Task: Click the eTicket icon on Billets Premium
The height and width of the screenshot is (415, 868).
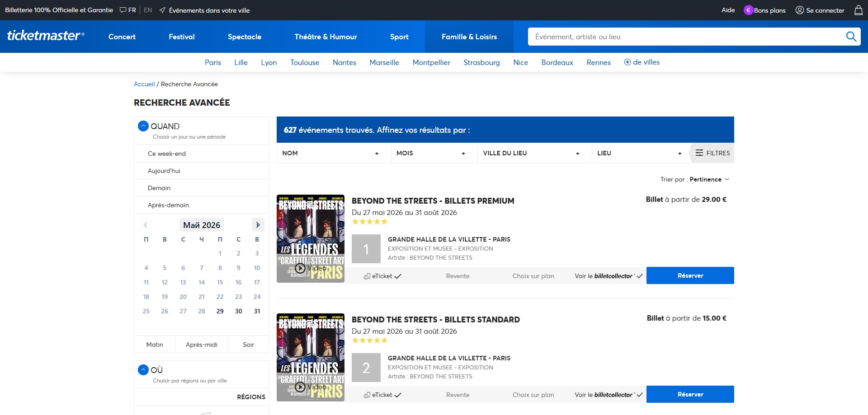Action: click(x=367, y=276)
